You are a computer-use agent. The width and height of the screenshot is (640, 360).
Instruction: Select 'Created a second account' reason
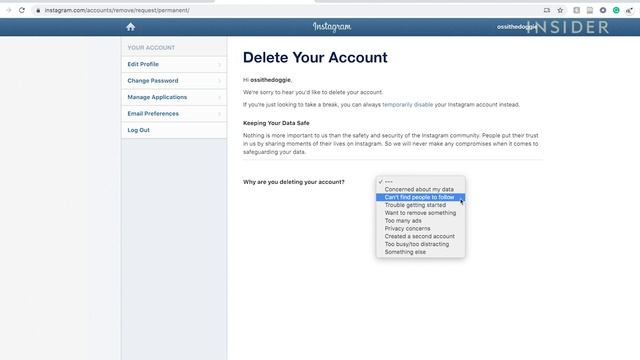point(420,236)
